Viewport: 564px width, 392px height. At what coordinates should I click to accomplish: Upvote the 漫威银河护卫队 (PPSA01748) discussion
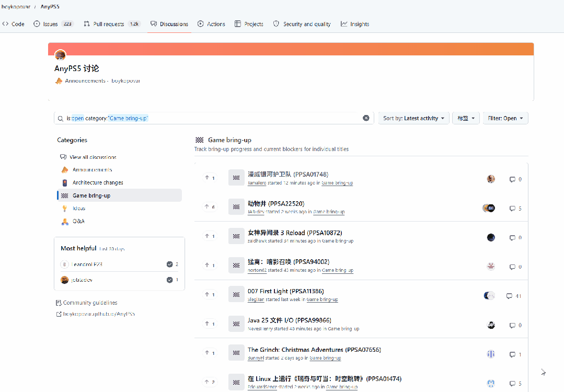coord(210,178)
